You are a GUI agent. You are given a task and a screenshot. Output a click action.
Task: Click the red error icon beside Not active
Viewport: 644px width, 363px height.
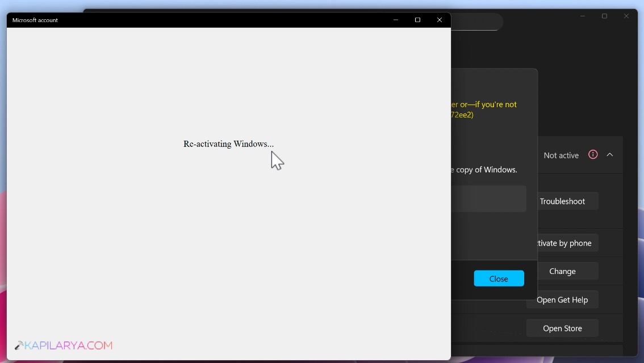tap(593, 154)
